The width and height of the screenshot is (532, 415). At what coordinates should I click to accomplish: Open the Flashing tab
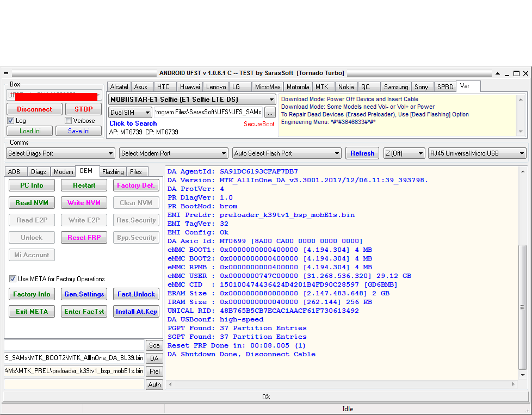[113, 172]
